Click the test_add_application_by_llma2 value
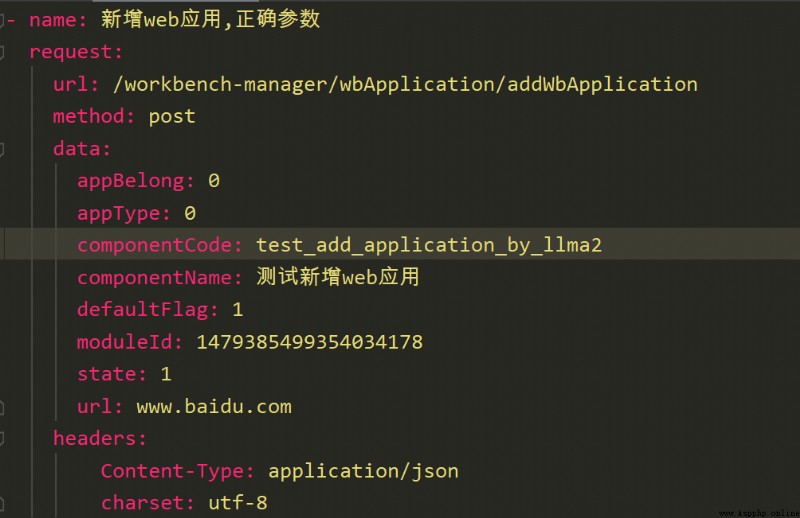800x518 pixels. (429, 245)
